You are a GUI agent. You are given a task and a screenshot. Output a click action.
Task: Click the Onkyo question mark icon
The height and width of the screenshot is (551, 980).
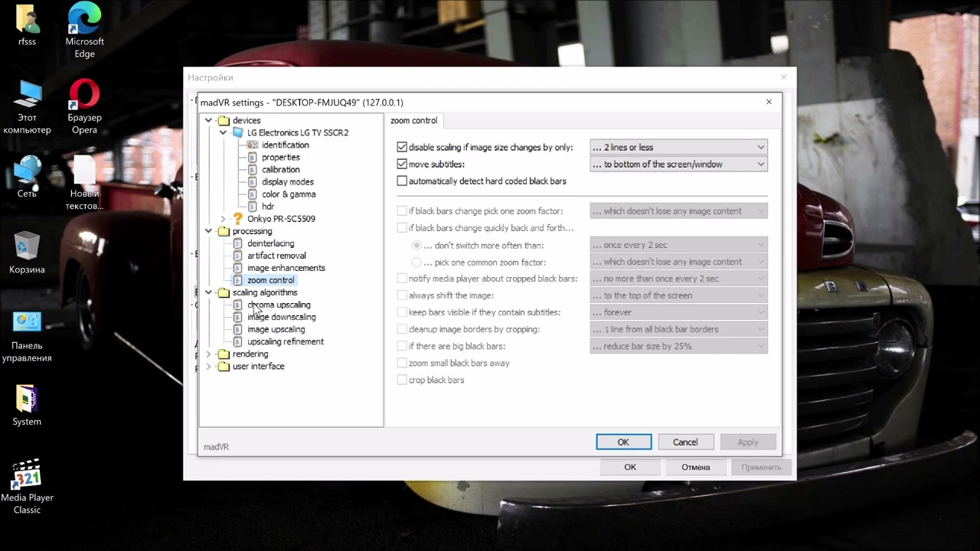[238, 218]
